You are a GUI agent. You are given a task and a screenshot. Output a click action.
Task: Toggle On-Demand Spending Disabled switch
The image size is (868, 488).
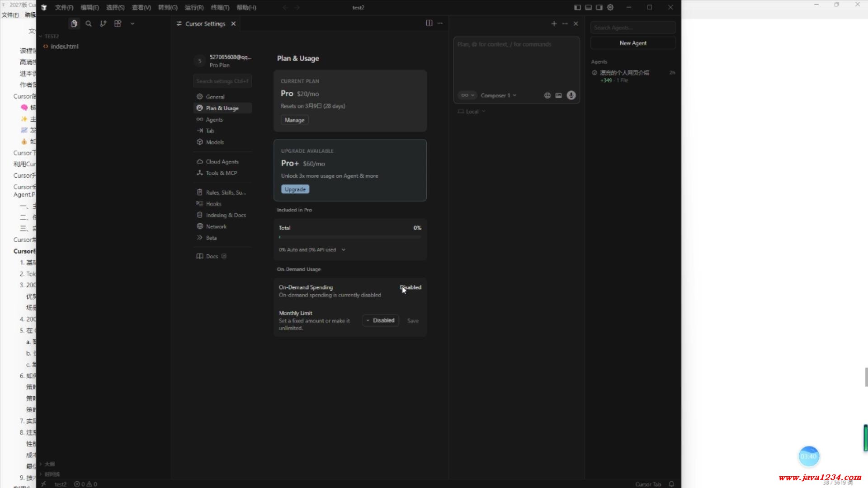click(410, 287)
